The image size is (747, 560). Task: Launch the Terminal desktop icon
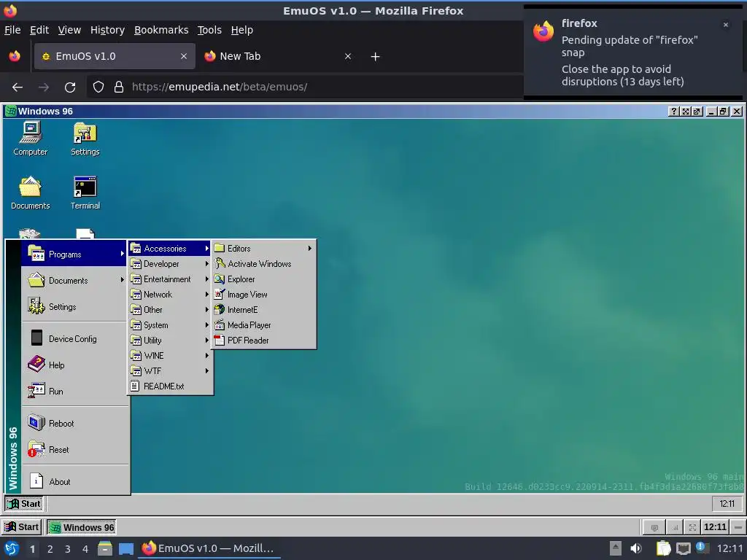(x=85, y=192)
